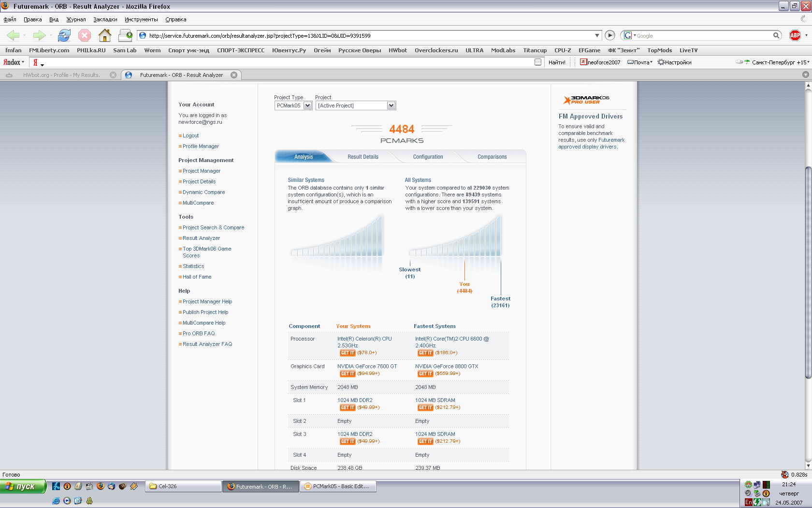Click the print toolbar icon
Screen dimensions: 812x508
(126, 35)
